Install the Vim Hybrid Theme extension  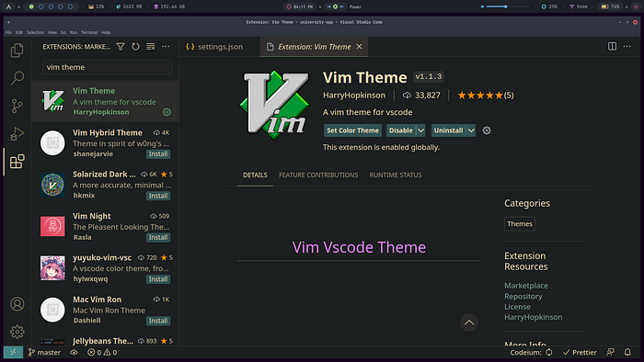pyautogui.click(x=158, y=154)
